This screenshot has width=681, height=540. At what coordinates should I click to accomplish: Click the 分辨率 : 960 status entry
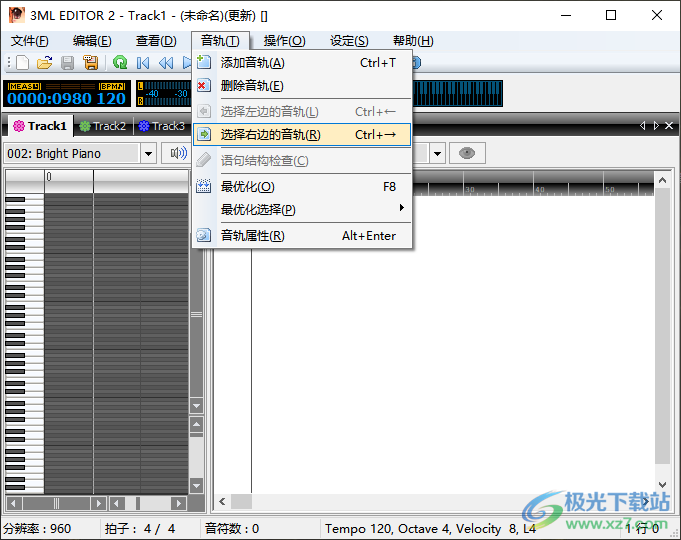pyautogui.click(x=37, y=529)
